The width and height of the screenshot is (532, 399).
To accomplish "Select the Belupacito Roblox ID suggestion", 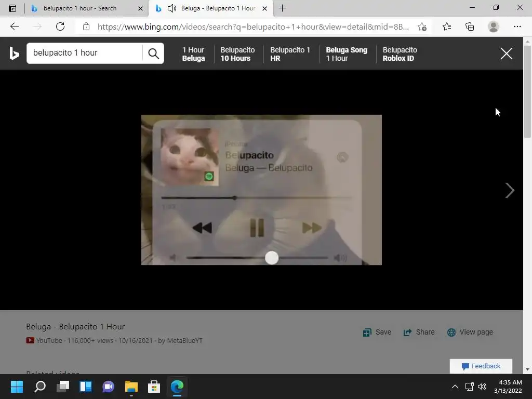I will click(400, 54).
